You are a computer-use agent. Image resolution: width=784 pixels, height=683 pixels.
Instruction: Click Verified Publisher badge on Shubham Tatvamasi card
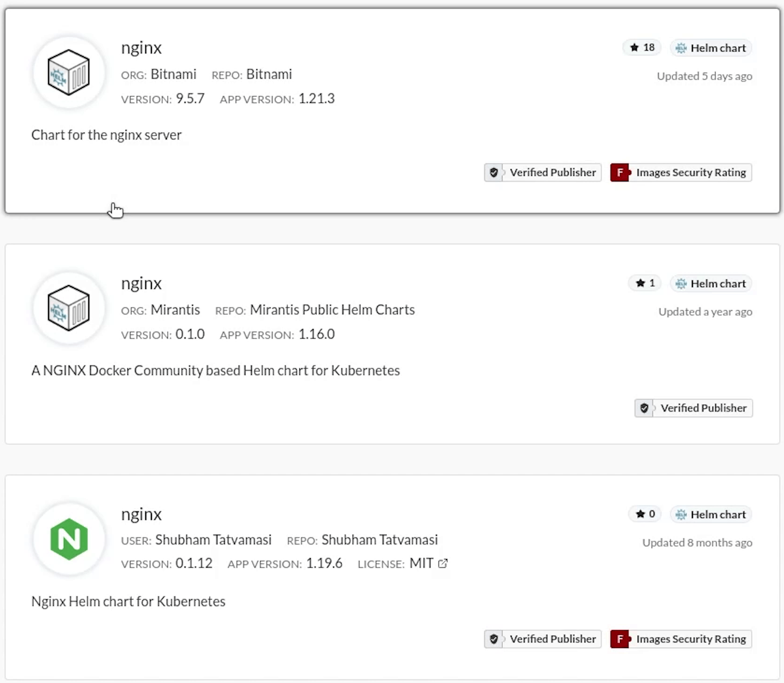tap(543, 639)
